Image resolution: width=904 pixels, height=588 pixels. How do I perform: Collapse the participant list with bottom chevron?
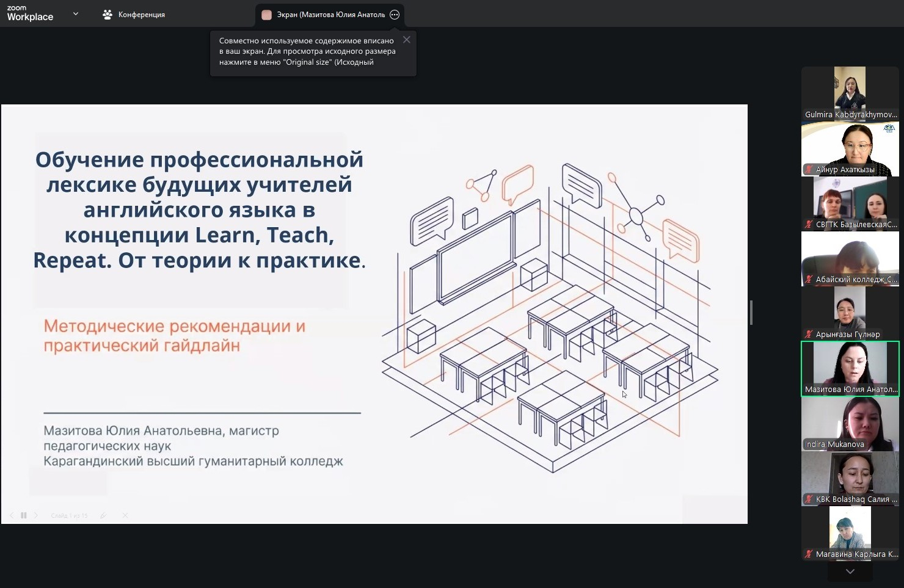point(850,572)
